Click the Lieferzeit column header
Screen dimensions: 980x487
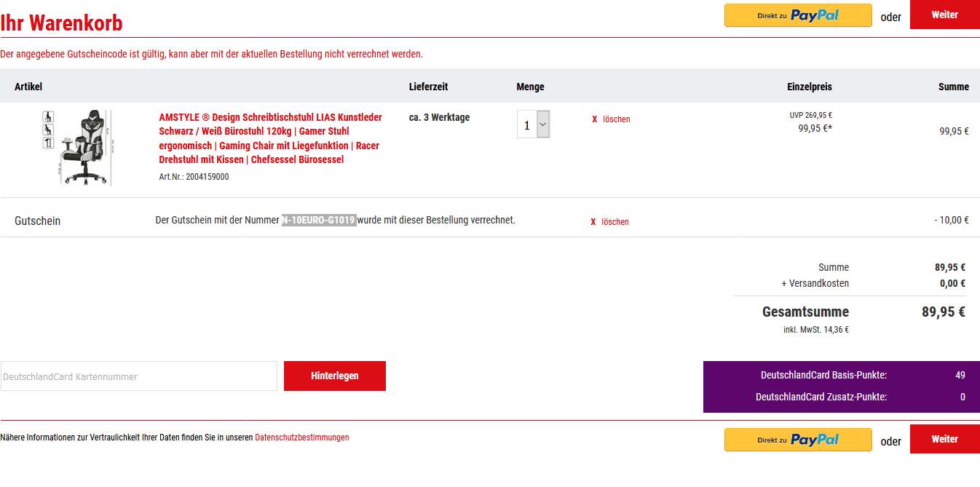[x=428, y=87]
